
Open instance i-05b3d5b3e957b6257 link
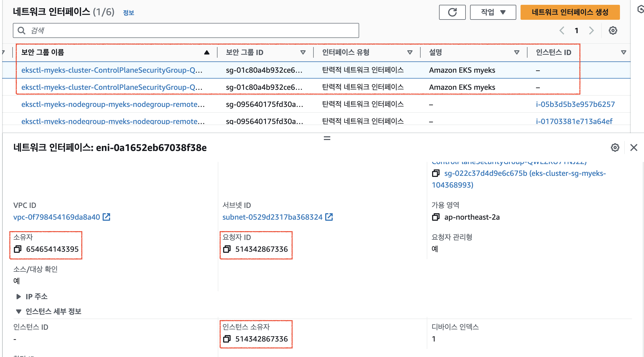575,104
